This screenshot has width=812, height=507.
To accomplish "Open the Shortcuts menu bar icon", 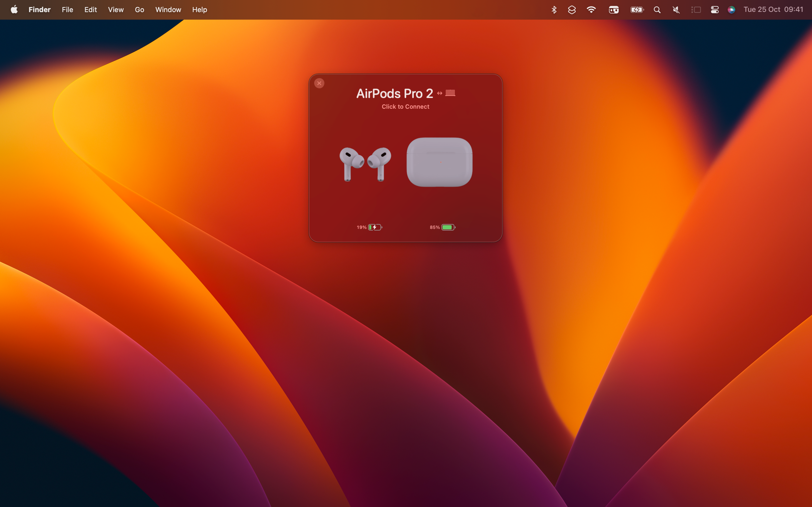I will coord(572,10).
